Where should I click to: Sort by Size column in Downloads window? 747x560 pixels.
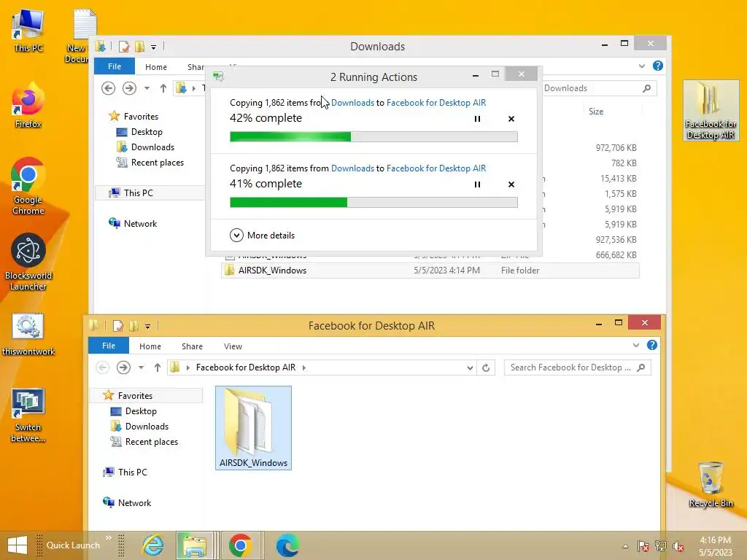[595, 112]
